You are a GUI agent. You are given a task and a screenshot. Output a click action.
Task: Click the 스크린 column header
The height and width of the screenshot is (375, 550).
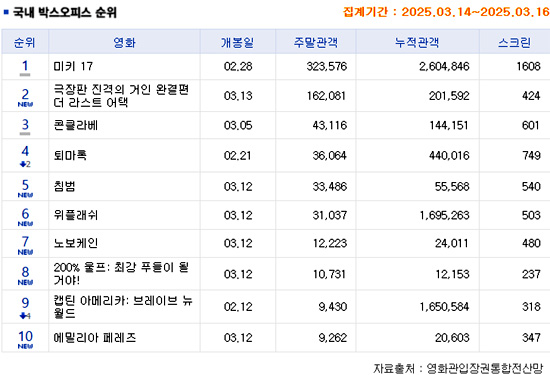(x=514, y=42)
